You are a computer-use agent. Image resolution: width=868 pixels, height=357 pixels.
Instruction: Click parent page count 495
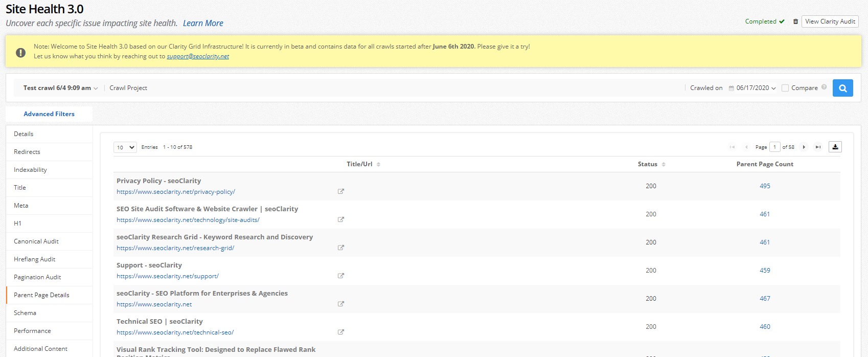(765, 186)
